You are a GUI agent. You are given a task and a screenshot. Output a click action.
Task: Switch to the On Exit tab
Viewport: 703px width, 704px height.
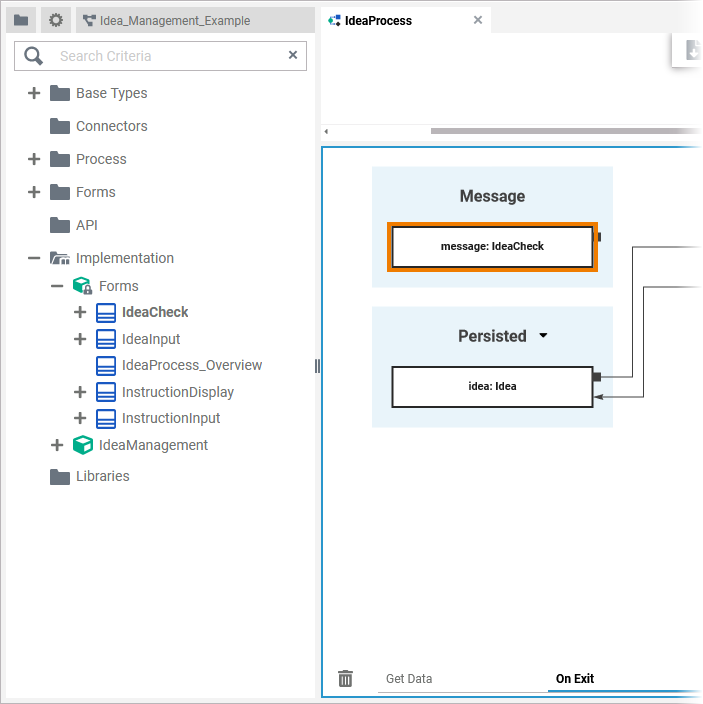pos(575,679)
